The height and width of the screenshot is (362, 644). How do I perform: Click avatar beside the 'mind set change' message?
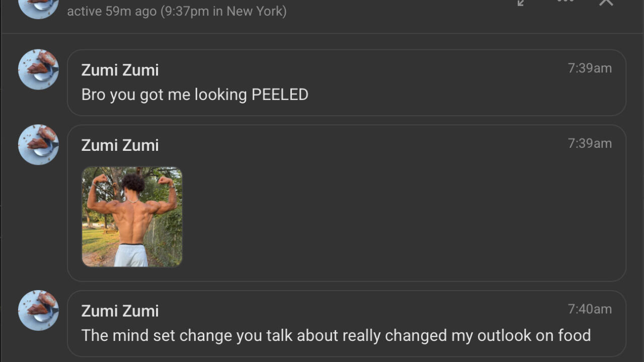[x=38, y=310]
